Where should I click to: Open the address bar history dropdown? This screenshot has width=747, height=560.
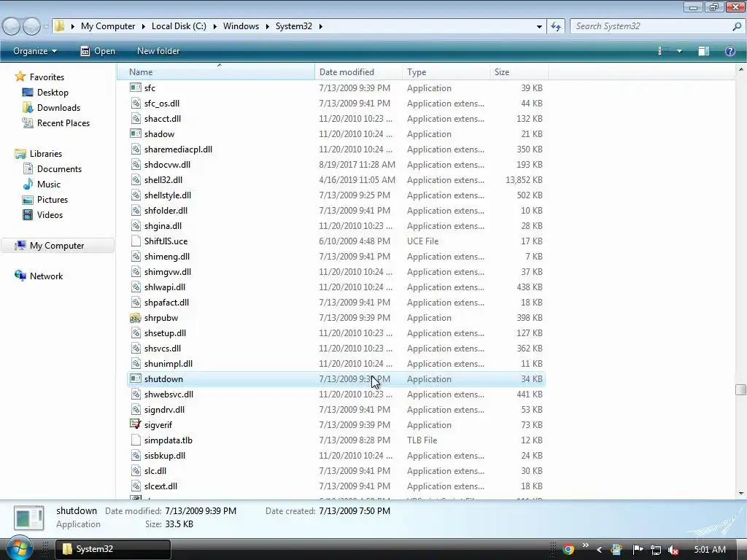click(x=539, y=26)
